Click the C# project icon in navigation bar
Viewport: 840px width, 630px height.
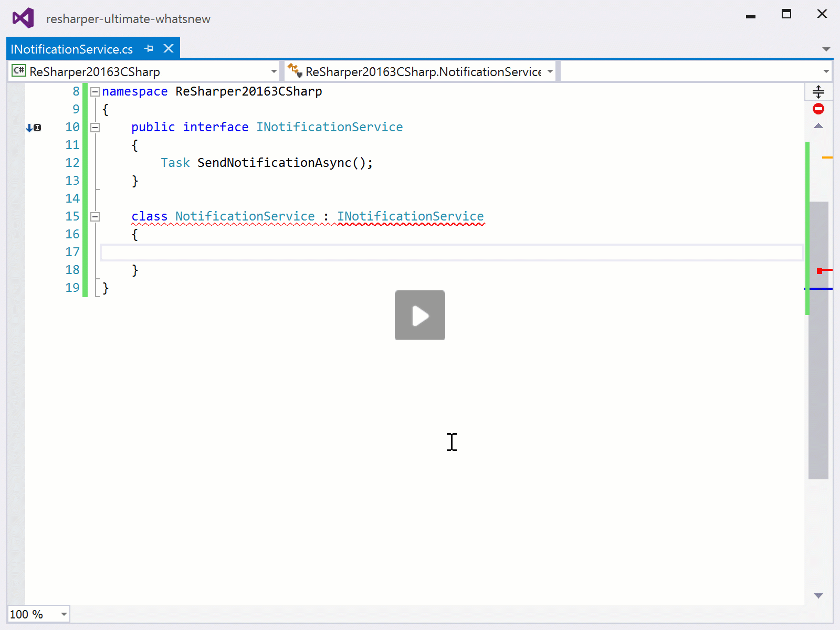19,70
